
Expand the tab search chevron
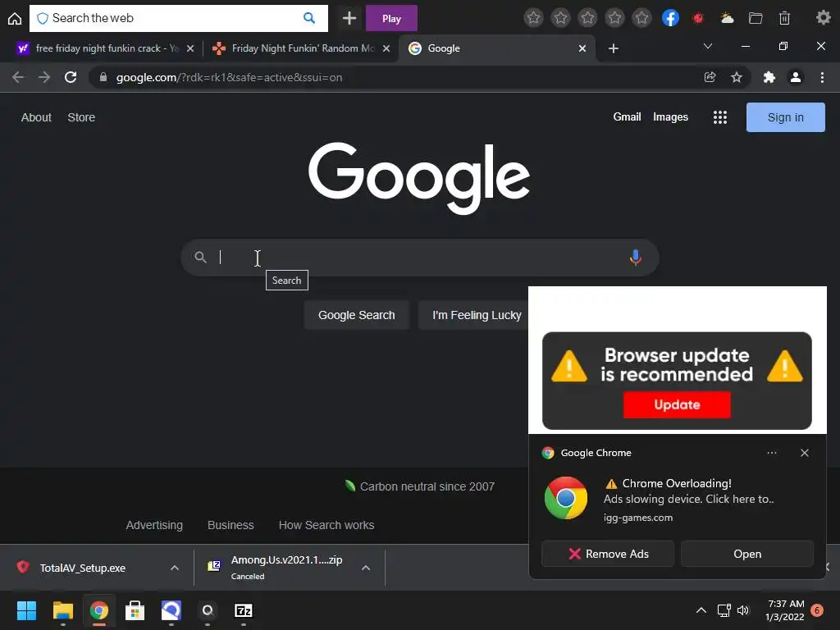[x=708, y=46]
